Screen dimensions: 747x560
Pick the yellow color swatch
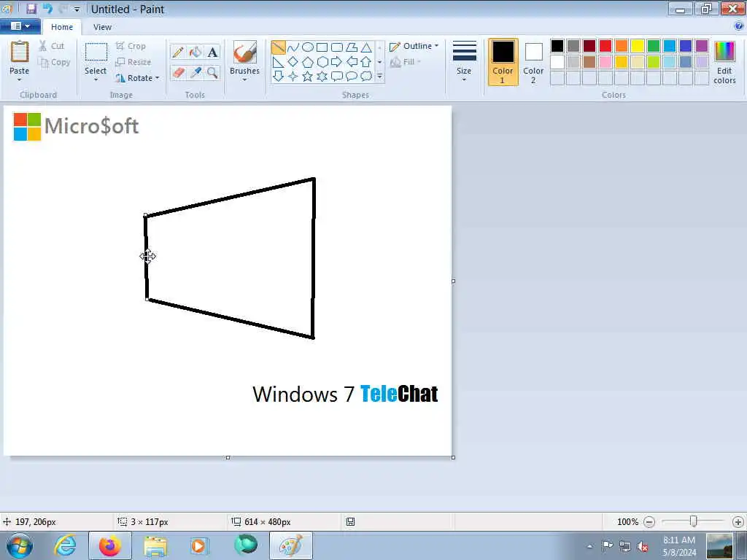click(x=638, y=46)
